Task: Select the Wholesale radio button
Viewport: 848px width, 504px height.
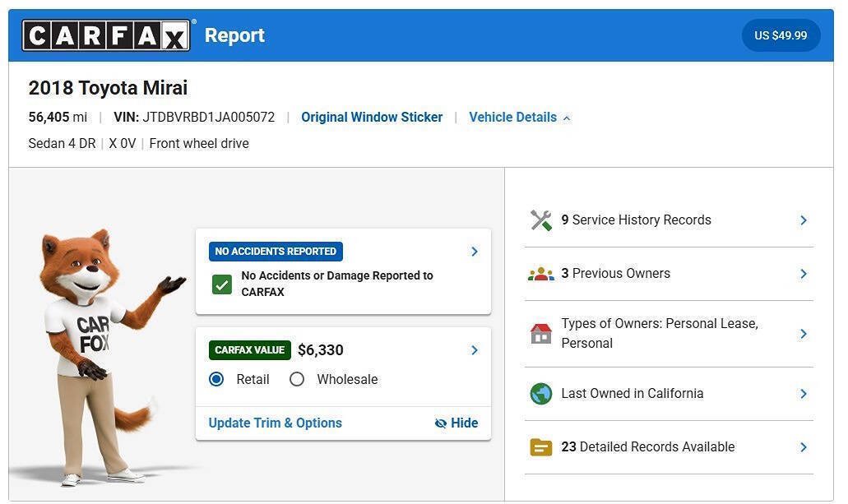Action: click(x=297, y=379)
